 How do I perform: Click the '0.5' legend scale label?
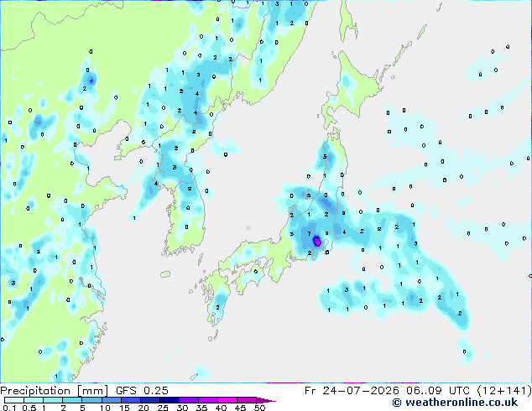click(x=29, y=408)
